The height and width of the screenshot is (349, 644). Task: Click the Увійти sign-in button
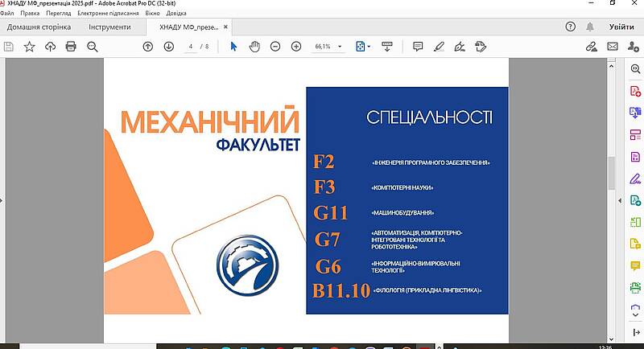(x=621, y=27)
